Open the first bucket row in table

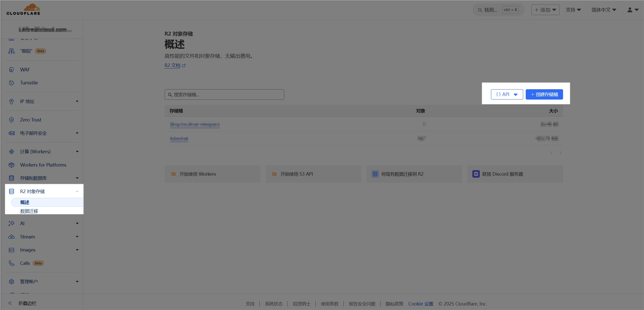click(364, 124)
